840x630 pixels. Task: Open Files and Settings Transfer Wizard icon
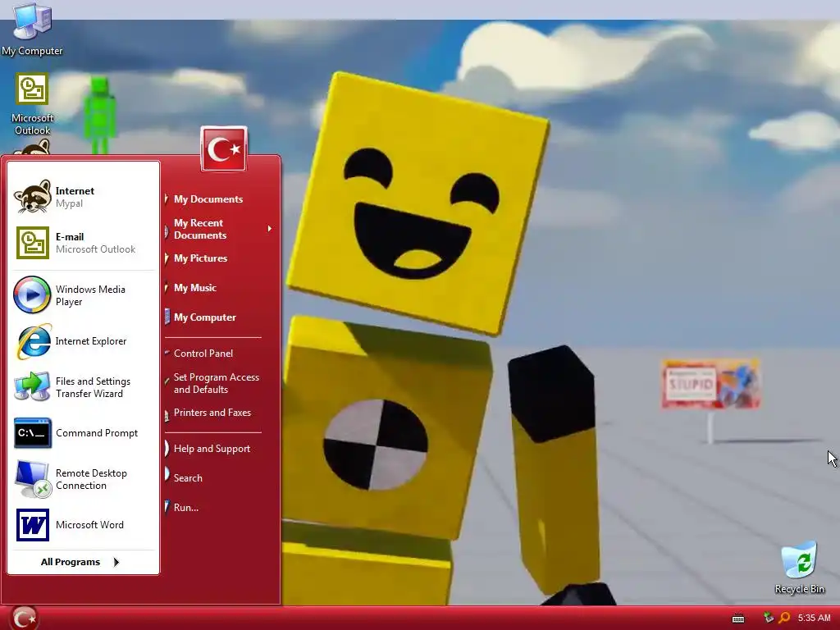pos(32,387)
